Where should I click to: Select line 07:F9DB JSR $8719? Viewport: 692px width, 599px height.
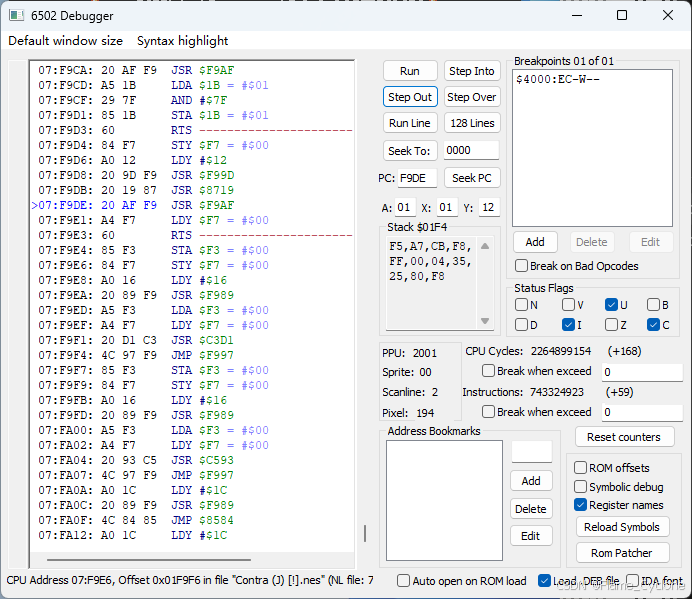pos(135,191)
